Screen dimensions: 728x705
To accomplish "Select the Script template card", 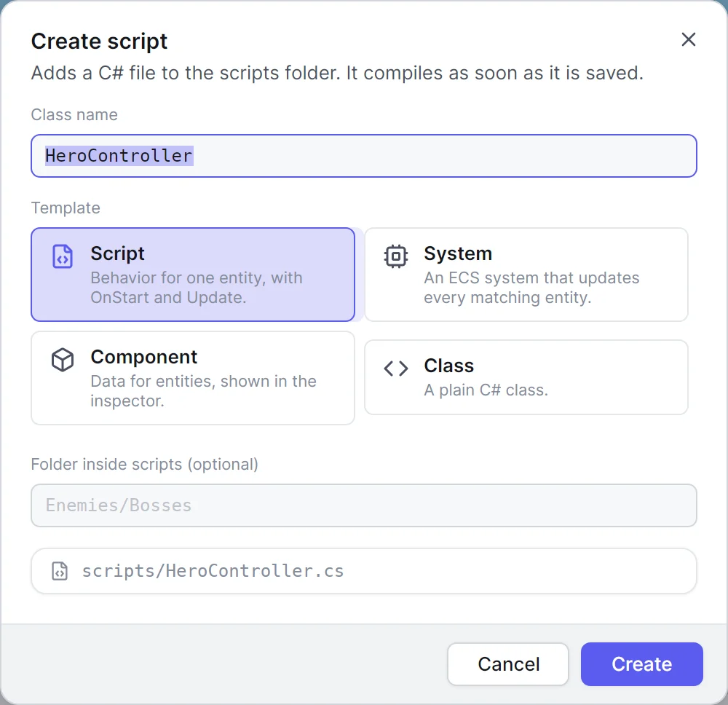I will click(x=193, y=275).
